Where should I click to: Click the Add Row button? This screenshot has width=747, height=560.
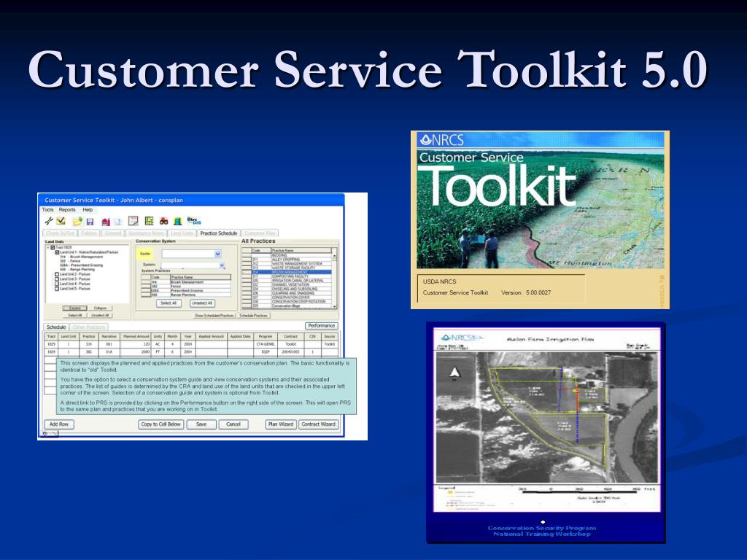(59, 424)
